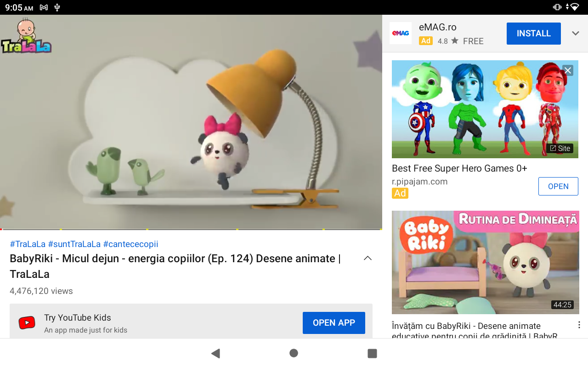Tap the r.pipajam.com link text
Viewport: 588px width, 368px height.
[419, 181]
